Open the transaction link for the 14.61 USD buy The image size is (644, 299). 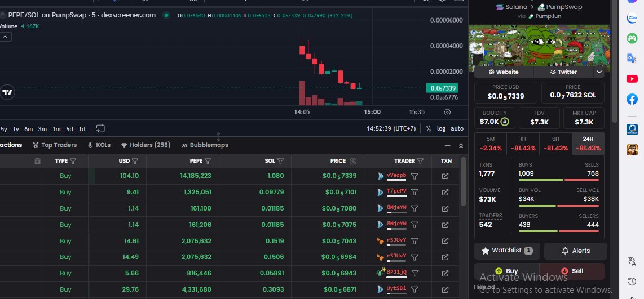point(445,241)
